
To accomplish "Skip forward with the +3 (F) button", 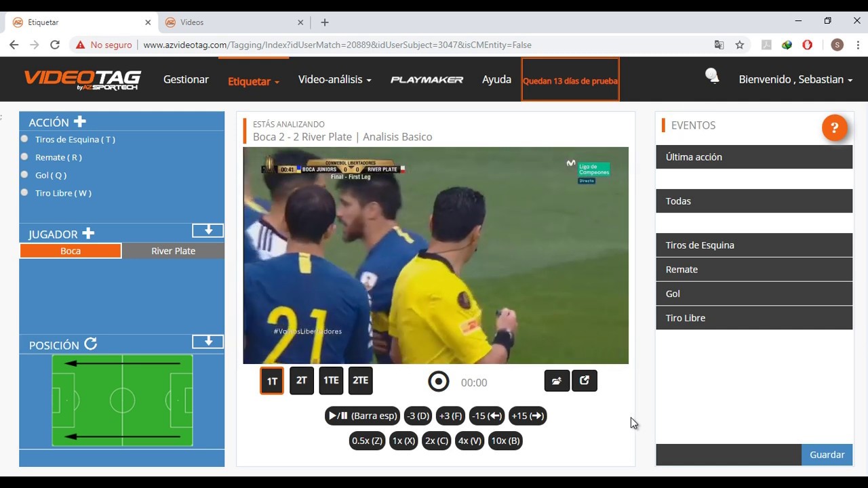I will (x=450, y=416).
